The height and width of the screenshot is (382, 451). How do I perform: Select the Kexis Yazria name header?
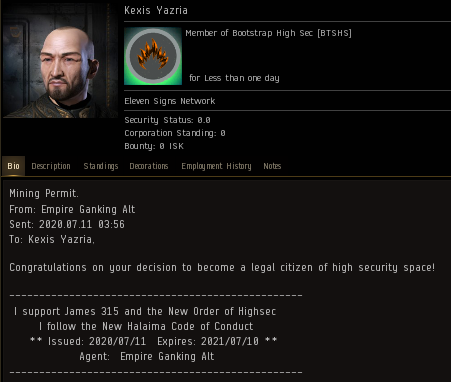point(156,10)
